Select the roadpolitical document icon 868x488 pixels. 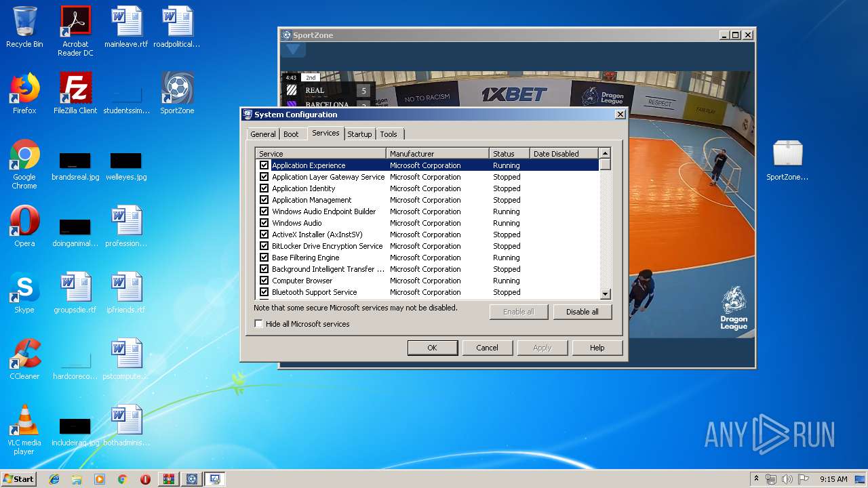coord(177,27)
